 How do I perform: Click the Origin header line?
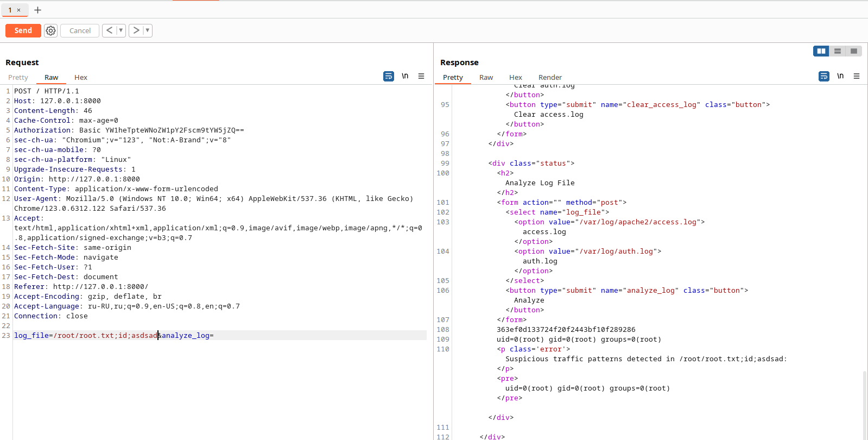point(77,179)
